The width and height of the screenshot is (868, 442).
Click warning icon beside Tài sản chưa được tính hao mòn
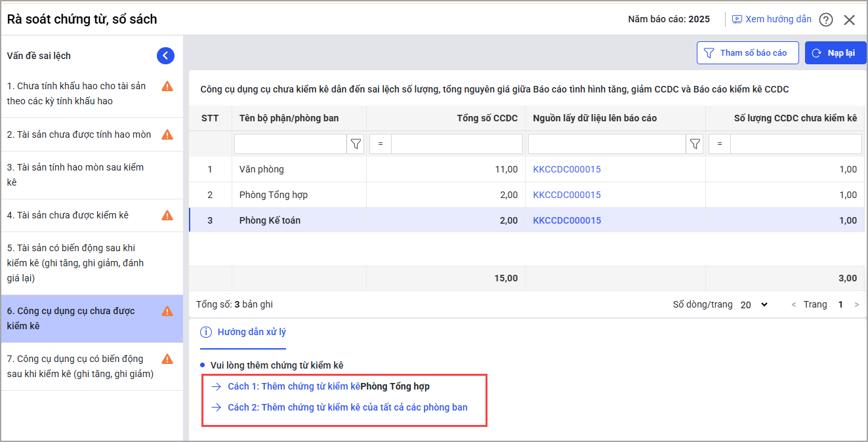point(167,134)
